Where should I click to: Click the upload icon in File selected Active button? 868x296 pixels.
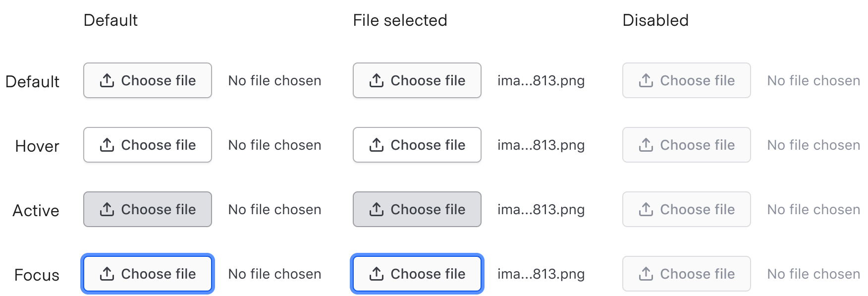pos(378,209)
